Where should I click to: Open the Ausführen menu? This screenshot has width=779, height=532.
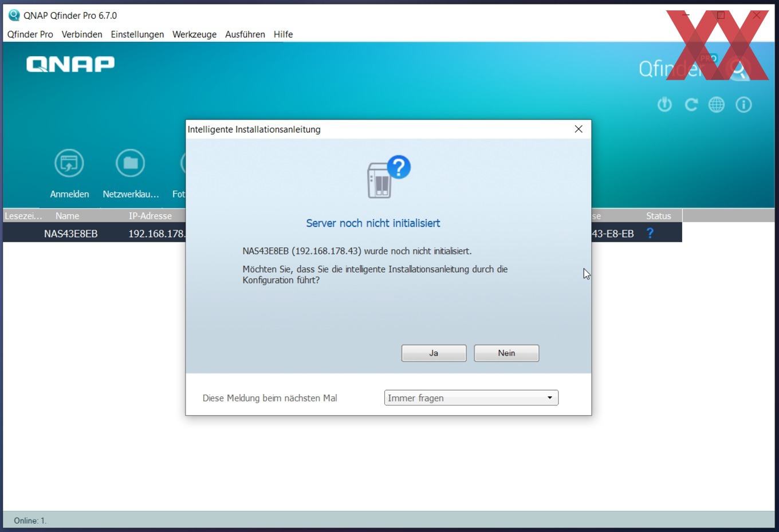point(245,34)
